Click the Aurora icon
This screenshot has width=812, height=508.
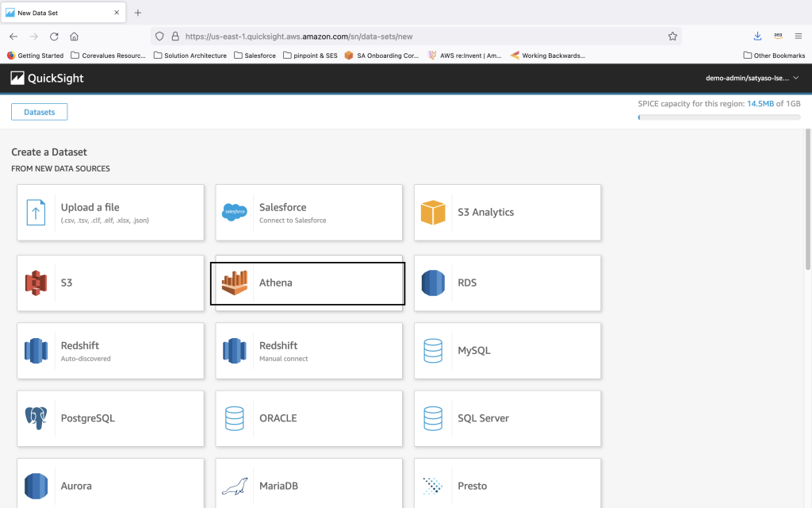[x=36, y=487]
